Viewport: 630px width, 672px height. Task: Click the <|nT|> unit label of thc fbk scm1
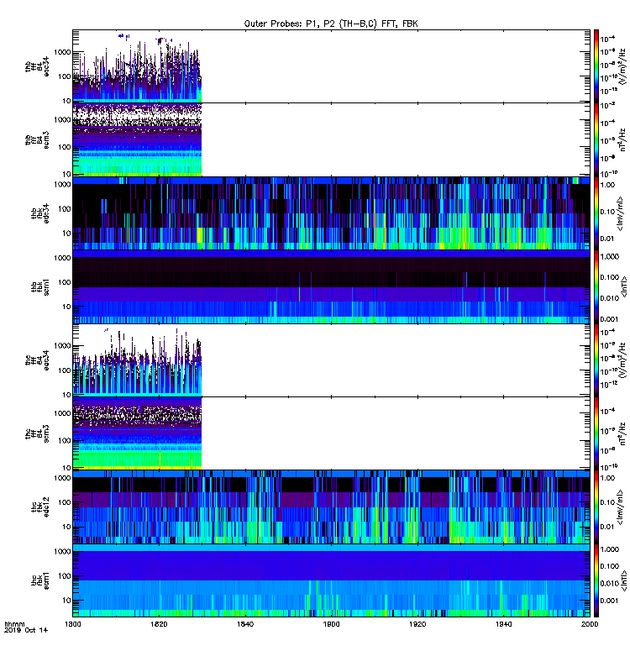pyautogui.click(x=623, y=580)
